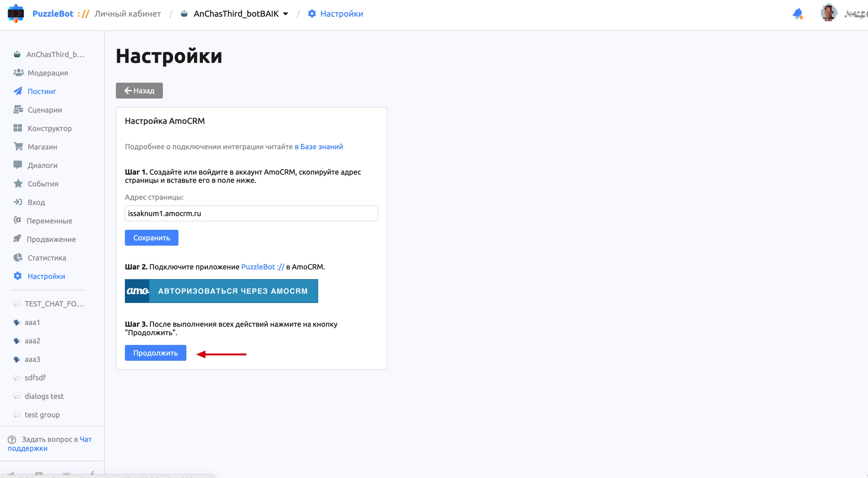Open События in the sidebar
868x478 pixels.
pos(43,184)
